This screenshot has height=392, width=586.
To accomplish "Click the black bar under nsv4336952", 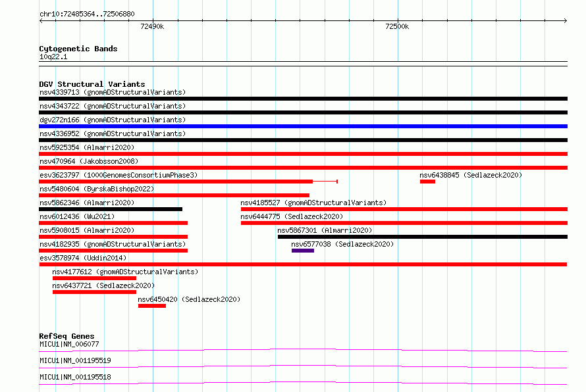I will coord(303,140).
